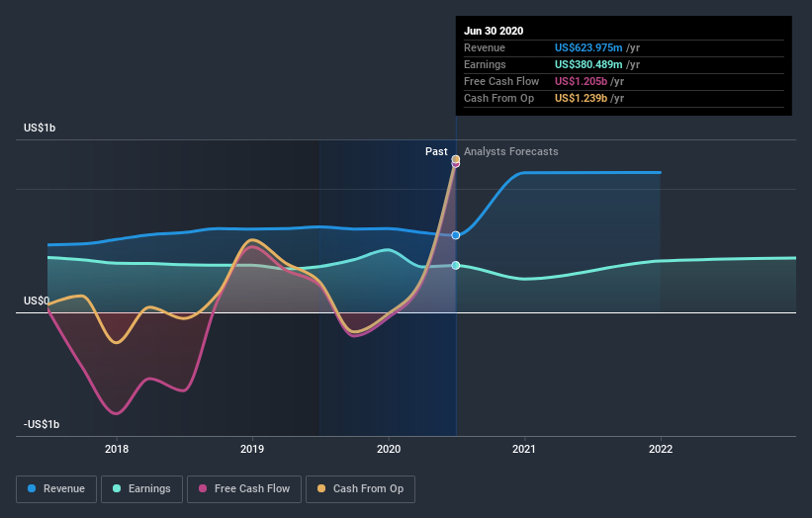Click the orange Cash From Op data point

456,159
